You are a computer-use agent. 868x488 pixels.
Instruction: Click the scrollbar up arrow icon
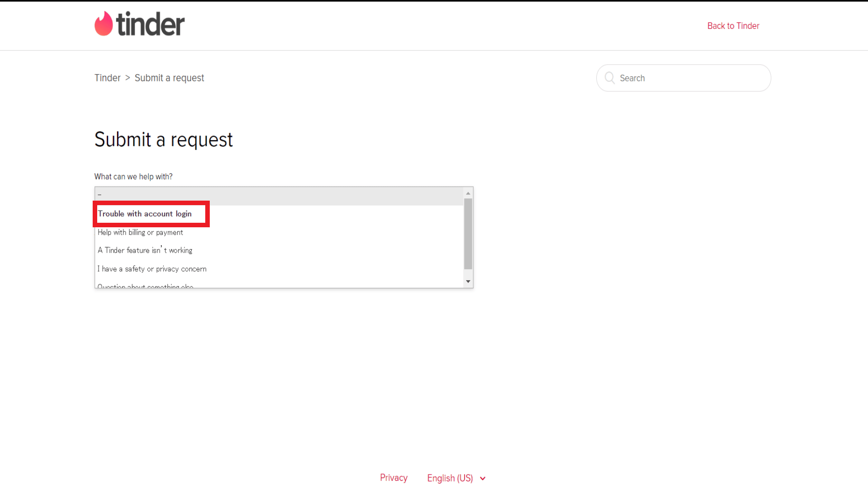click(468, 192)
